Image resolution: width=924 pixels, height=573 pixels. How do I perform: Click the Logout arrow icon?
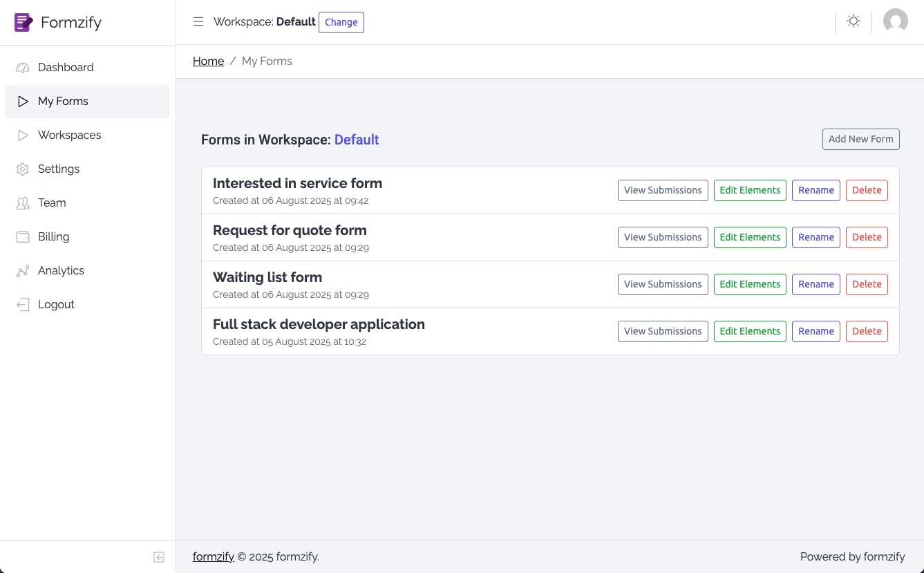23,305
